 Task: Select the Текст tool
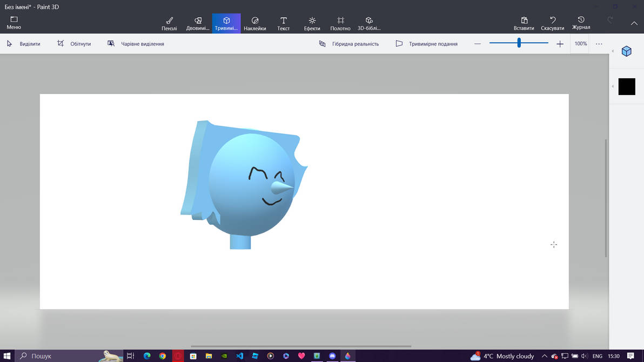coord(284,23)
